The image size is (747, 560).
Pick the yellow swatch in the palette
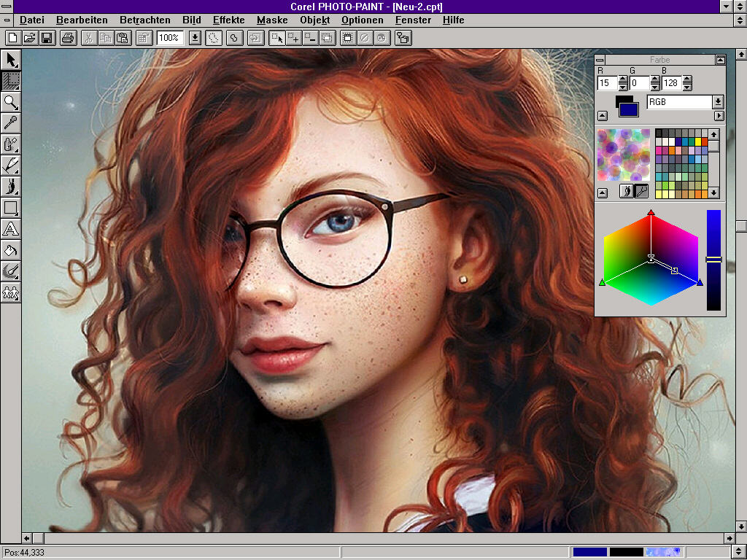coord(698,141)
